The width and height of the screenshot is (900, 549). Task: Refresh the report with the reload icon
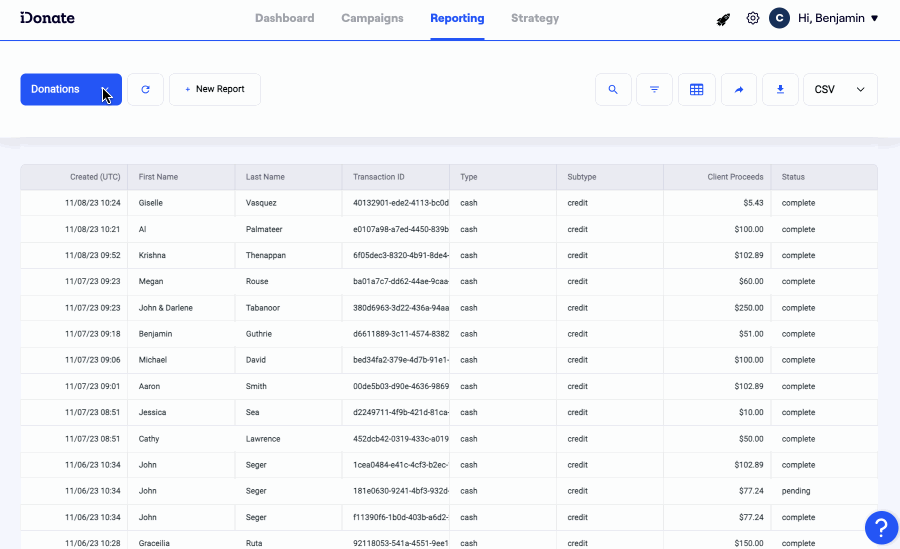pyautogui.click(x=145, y=90)
